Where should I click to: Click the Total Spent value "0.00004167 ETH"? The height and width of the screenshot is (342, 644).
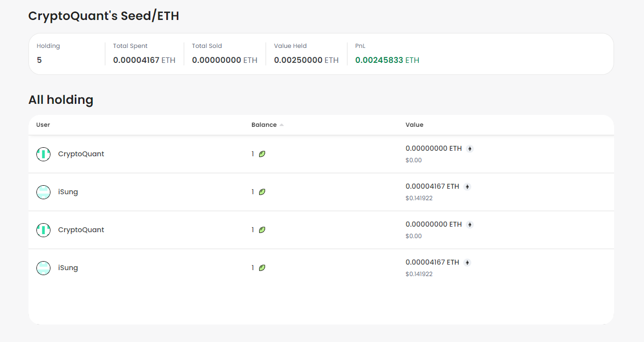pos(144,60)
